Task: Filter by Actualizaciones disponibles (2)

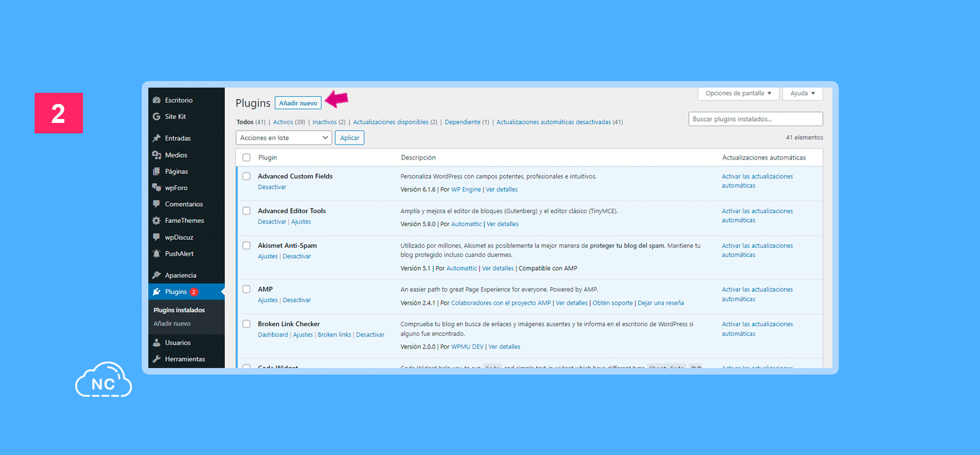Action: (395, 122)
